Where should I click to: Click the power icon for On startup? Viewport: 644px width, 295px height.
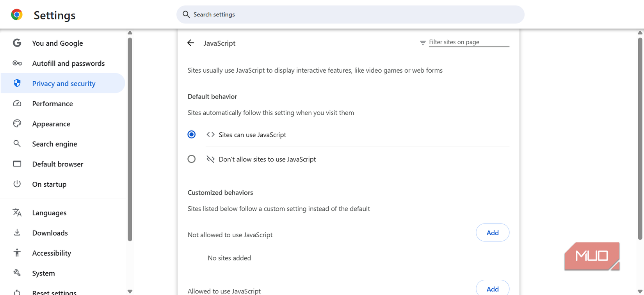coord(17,184)
